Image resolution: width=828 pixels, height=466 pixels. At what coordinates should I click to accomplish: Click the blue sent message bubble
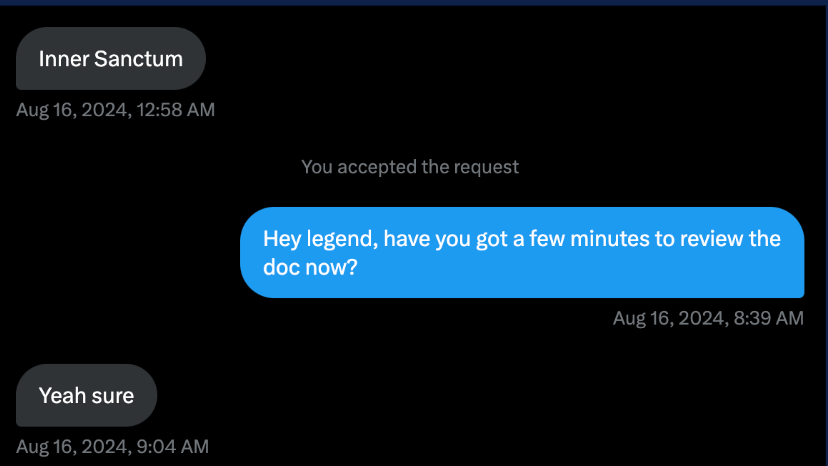tap(521, 253)
